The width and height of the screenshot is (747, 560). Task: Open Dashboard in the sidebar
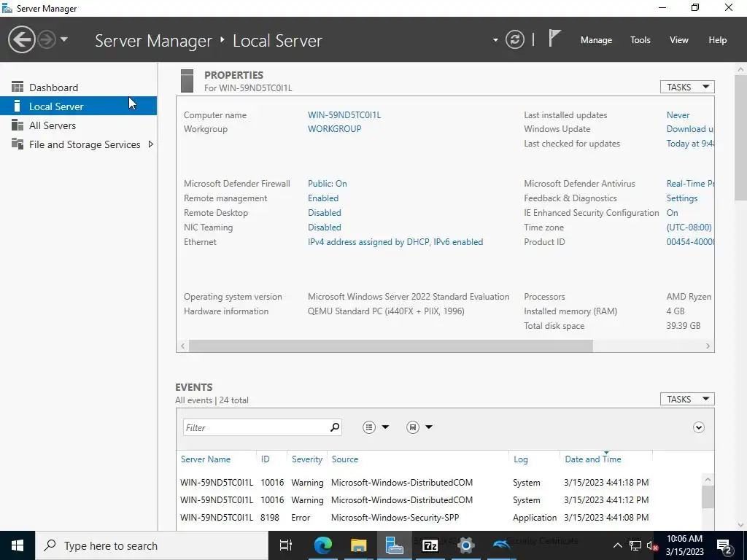(53, 87)
